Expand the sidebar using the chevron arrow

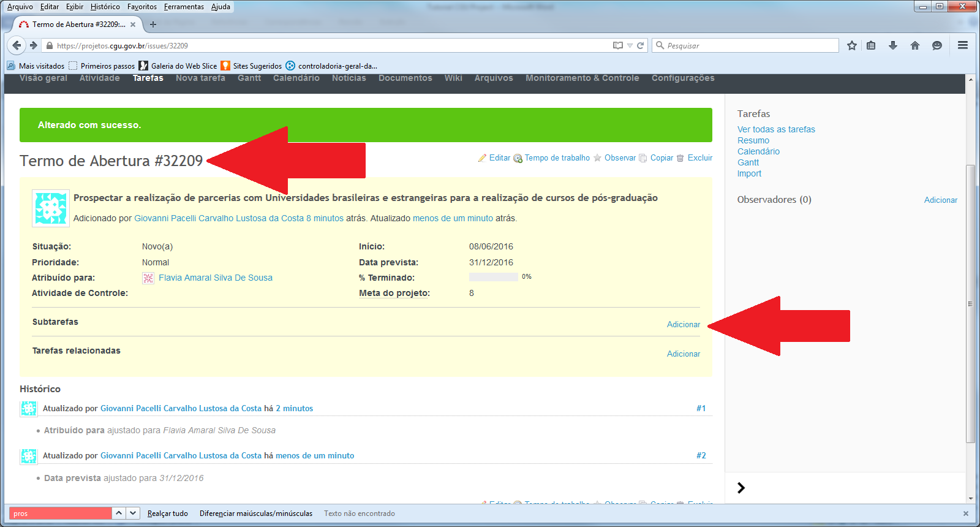click(x=741, y=488)
